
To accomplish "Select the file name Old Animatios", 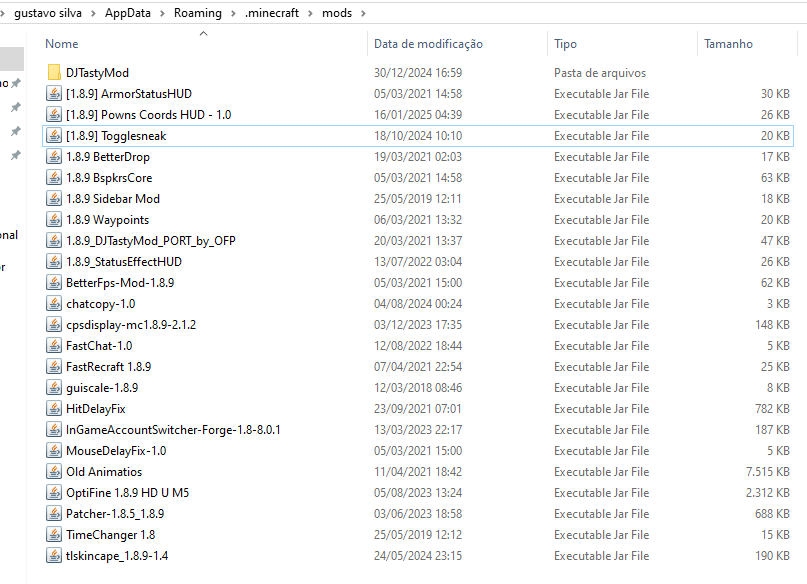I will [x=104, y=472].
